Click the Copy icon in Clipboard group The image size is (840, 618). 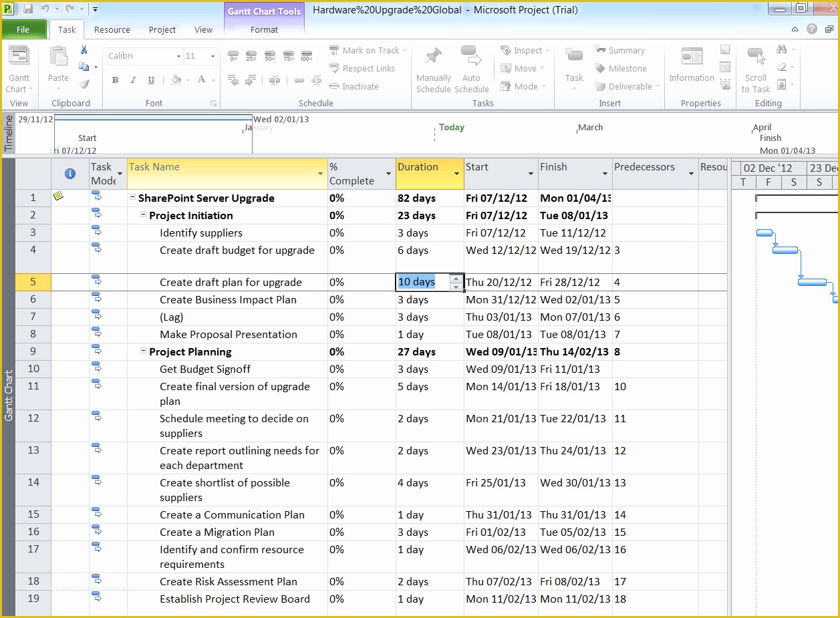pyautogui.click(x=84, y=67)
